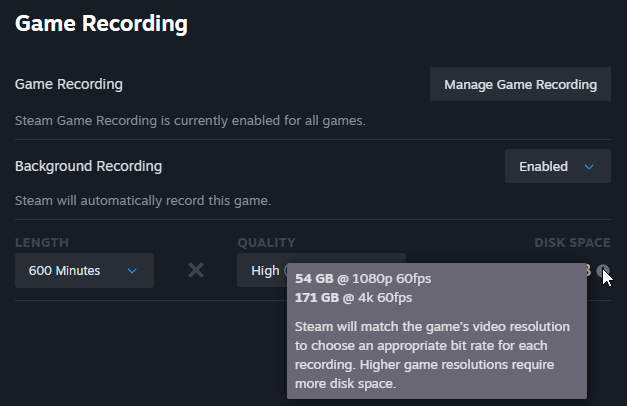Image resolution: width=627 pixels, height=406 pixels.
Task: Click the Manage Game Recording button
Action: [520, 84]
